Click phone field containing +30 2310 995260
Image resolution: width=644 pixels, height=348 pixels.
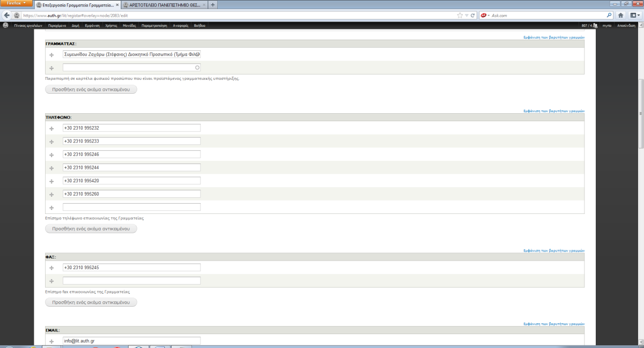[131, 194]
